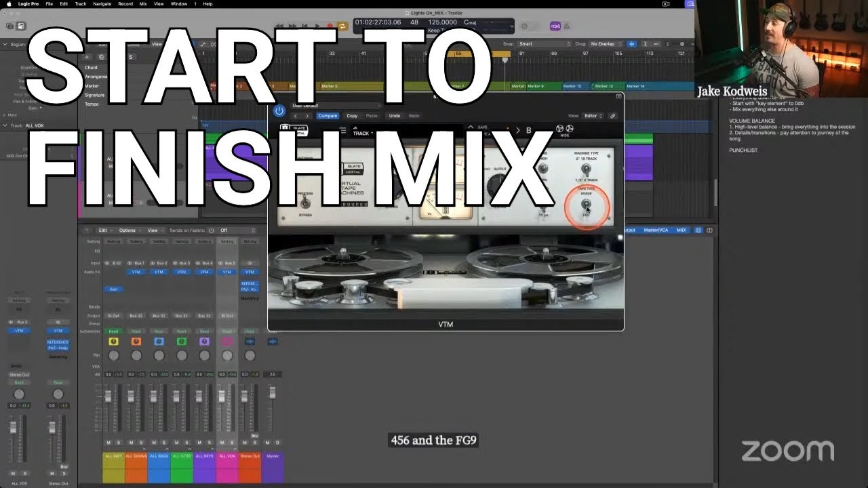Open the File menu
The width and height of the screenshot is (868, 488).
(50, 4)
